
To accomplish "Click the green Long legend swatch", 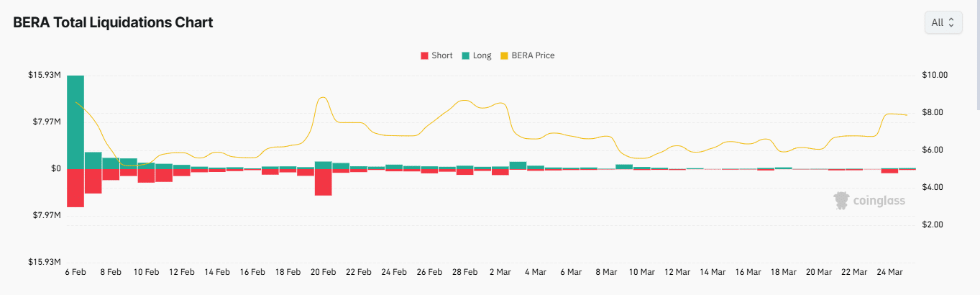I will click(x=465, y=55).
